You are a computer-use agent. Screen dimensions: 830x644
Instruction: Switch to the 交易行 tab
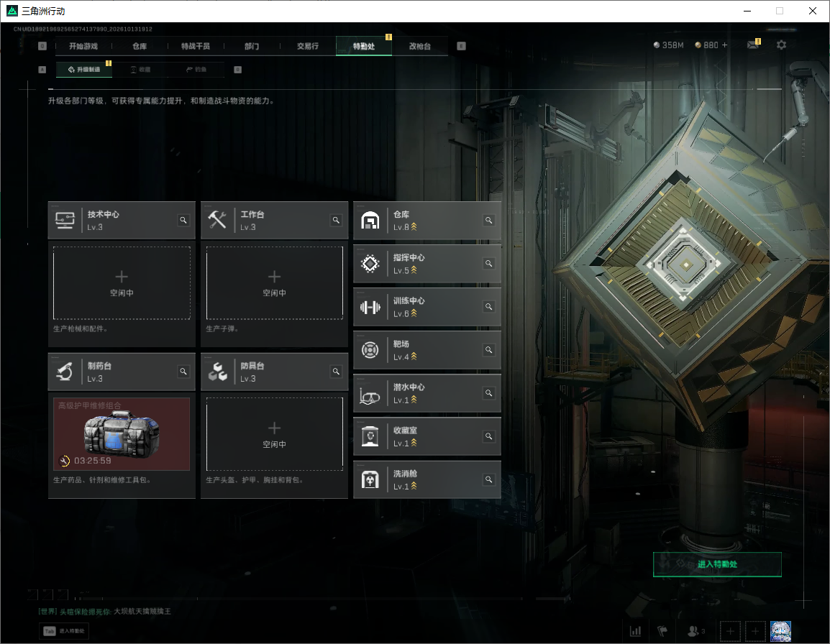(x=308, y=46)
